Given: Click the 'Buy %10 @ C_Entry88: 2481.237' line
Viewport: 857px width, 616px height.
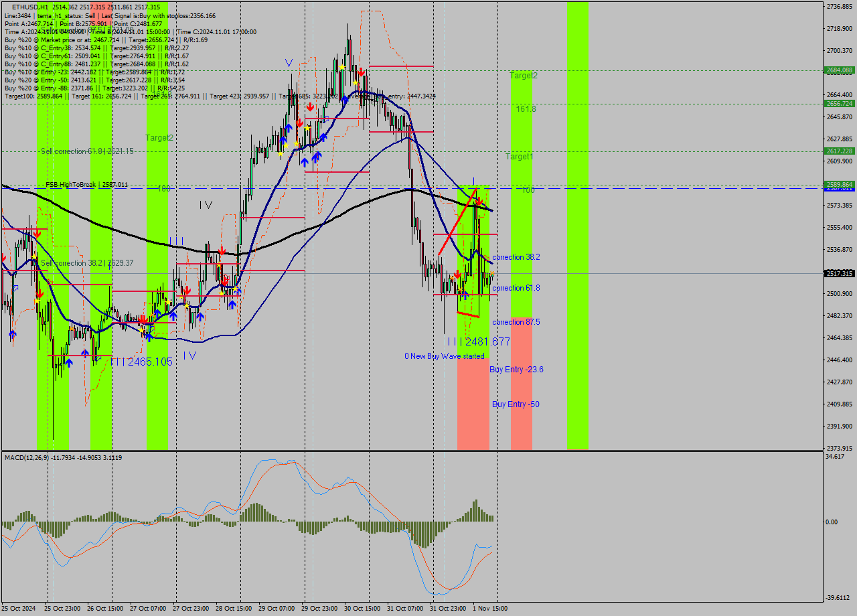Looking at the screenshot, I should 96,64.
